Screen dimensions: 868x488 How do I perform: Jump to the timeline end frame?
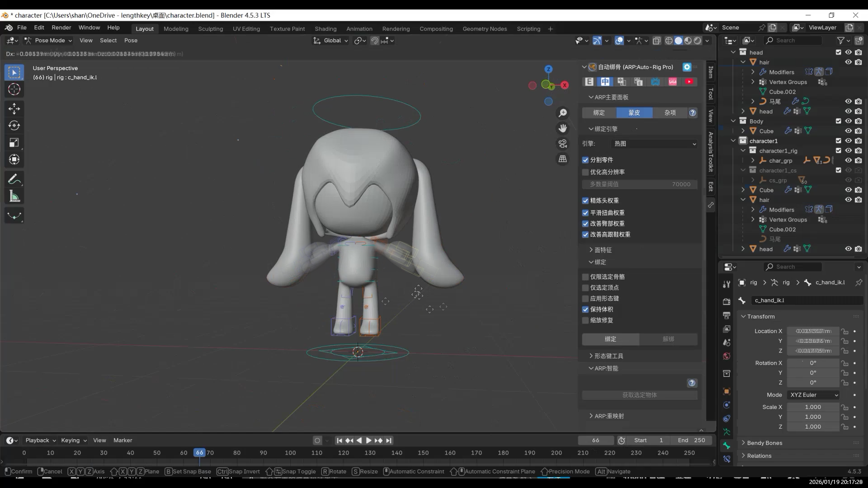tap(389, 441)
